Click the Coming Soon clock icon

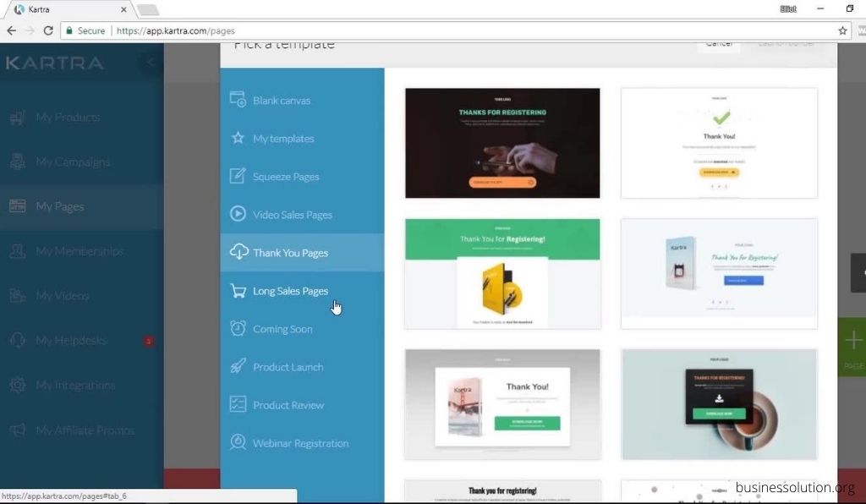pos(238,328)
